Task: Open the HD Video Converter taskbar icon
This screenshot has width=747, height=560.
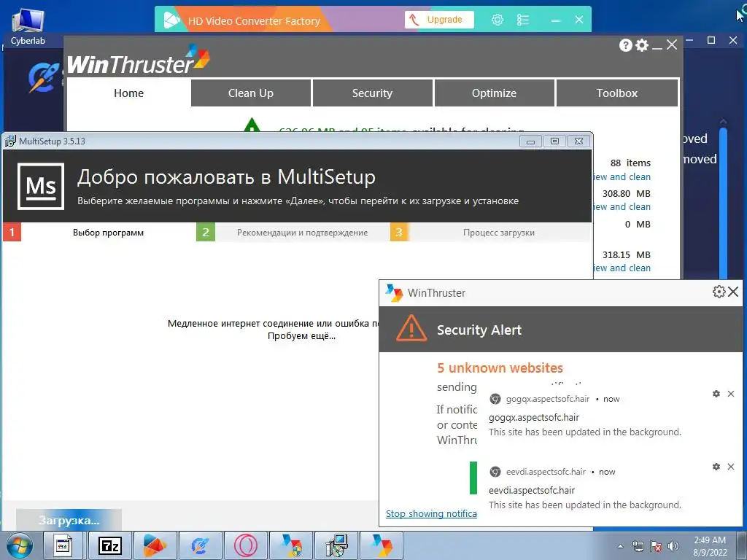Action: (x=155, y=545)
